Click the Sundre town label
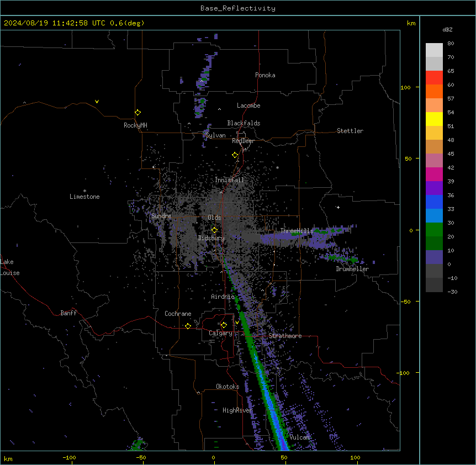The height and width of the screenshot is (465, 476). point(161,216)
